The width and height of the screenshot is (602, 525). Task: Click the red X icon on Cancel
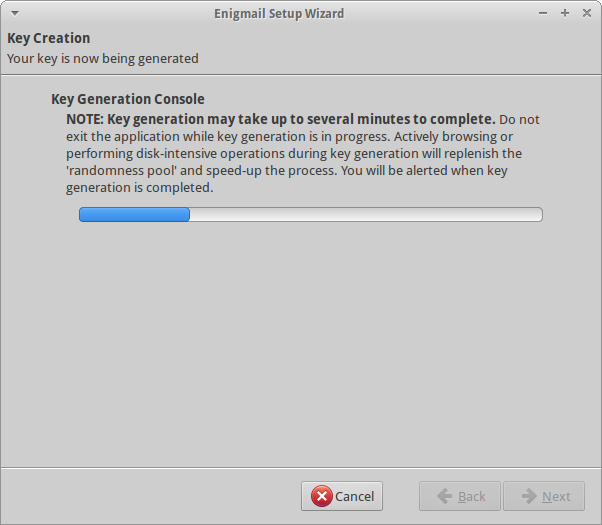click(322, 496)
